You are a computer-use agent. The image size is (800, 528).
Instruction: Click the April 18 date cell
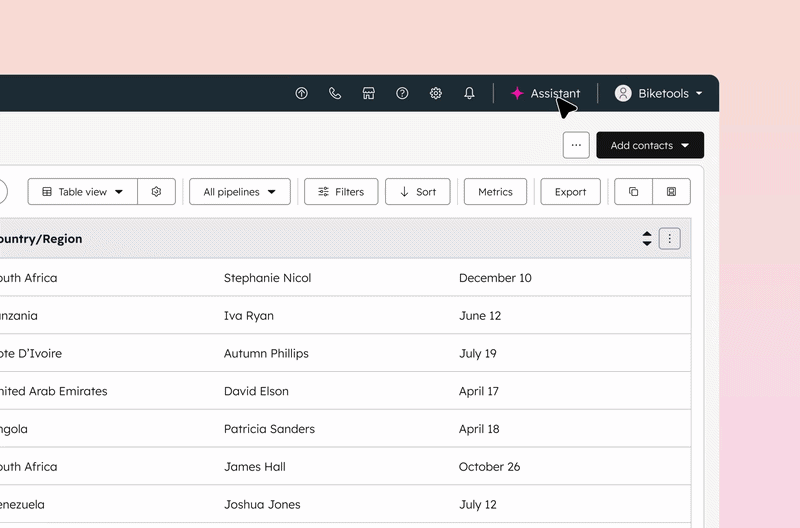[x=479, y=429]
